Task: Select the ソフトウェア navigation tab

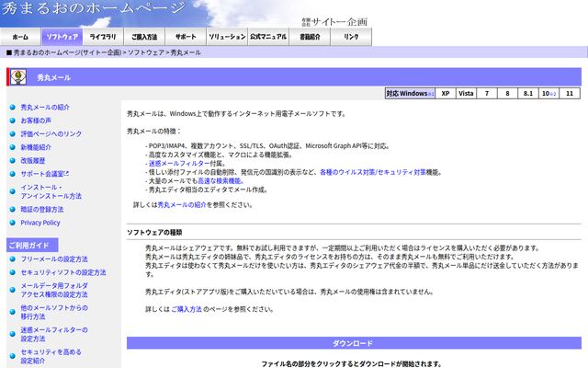Action: click(x=62, y=37)
